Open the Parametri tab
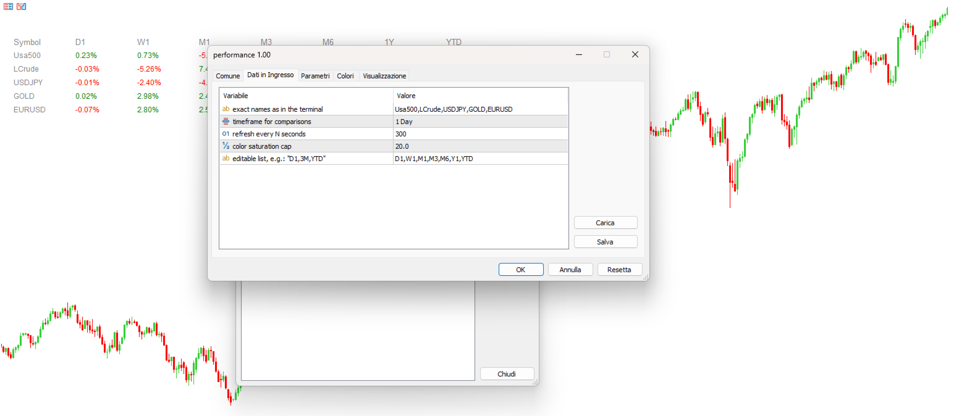This screenshot has height=416, width=980. pyautogui.click(x=315, y=76)
